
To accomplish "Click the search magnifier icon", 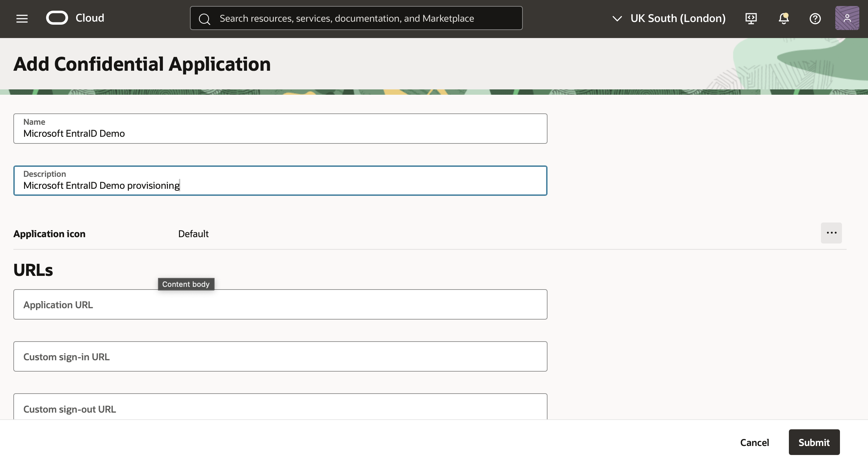I will (x=204, y=18).
